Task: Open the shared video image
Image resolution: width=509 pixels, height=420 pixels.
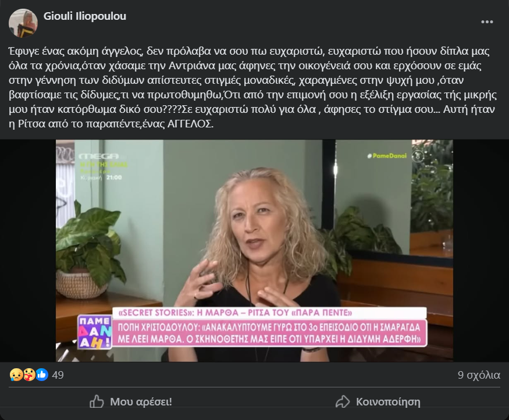Action: [x=255, y=251]
